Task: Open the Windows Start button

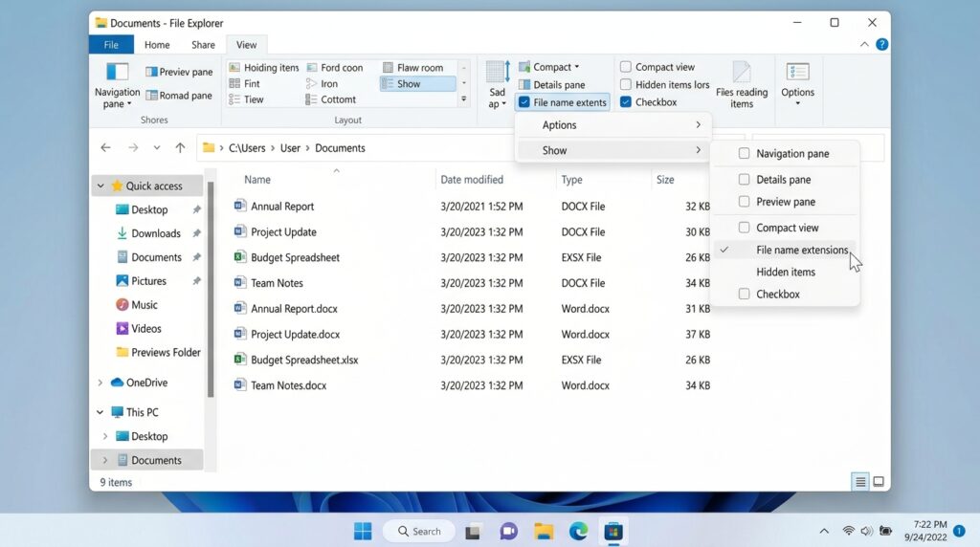Action: (363, 532)
